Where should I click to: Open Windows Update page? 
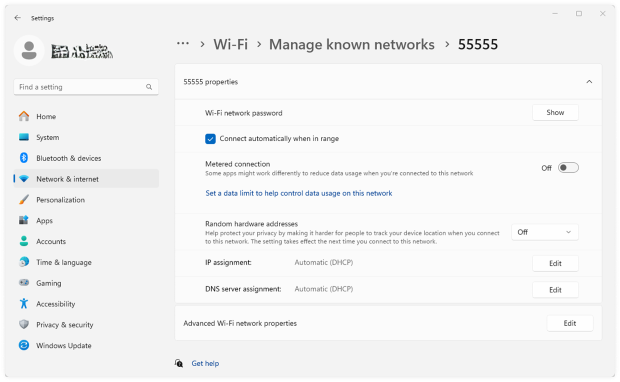(x=86, y=345)
